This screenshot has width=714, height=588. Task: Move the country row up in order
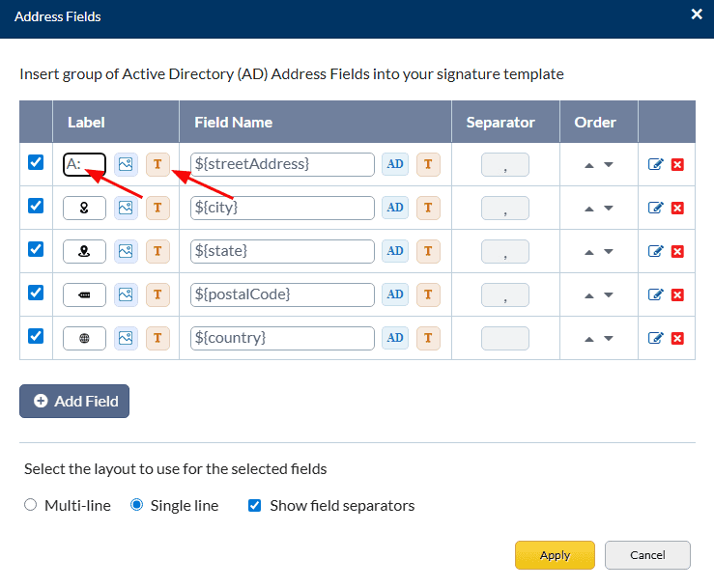click(x=589, y=339)
